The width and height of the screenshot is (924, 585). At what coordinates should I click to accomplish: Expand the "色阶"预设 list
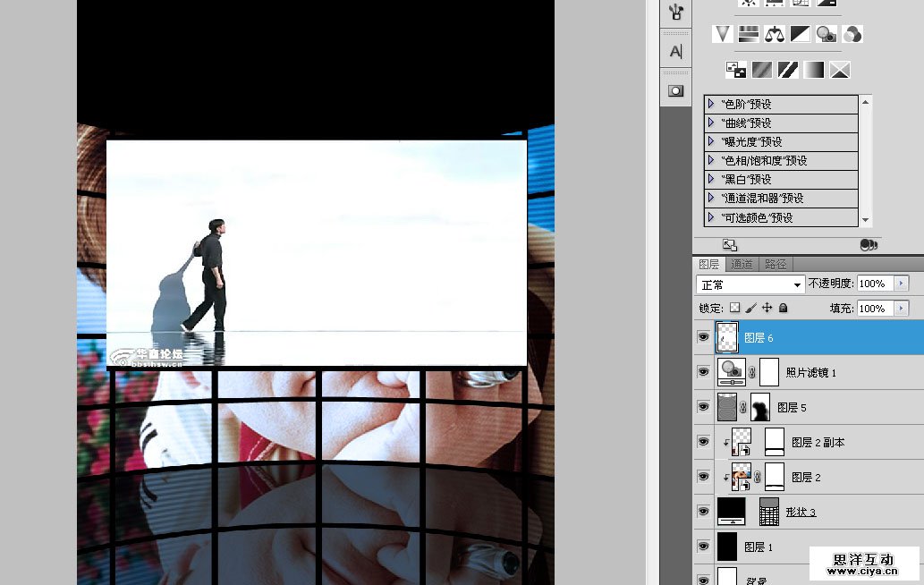(711, 105)
